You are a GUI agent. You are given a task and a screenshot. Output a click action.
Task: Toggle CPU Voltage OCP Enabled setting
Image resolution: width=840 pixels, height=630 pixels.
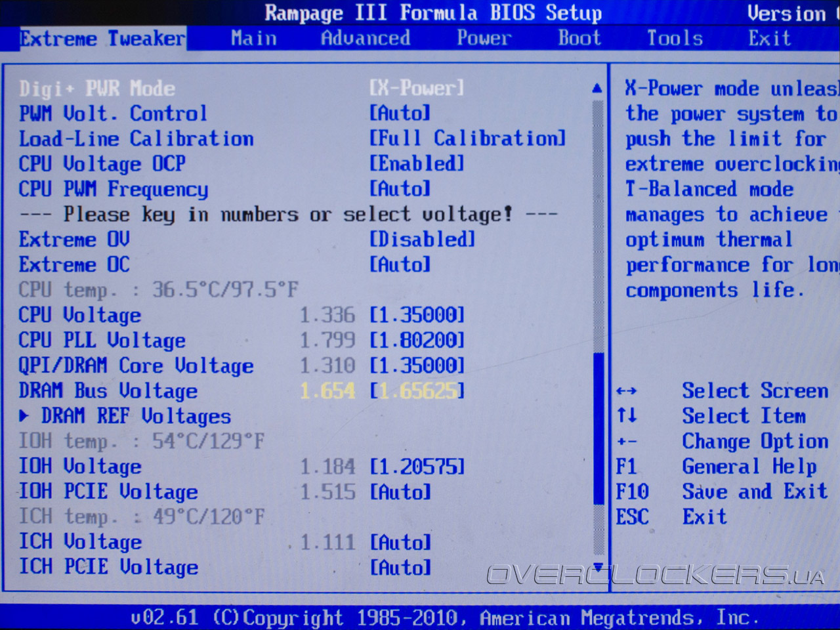click(417, 164)
